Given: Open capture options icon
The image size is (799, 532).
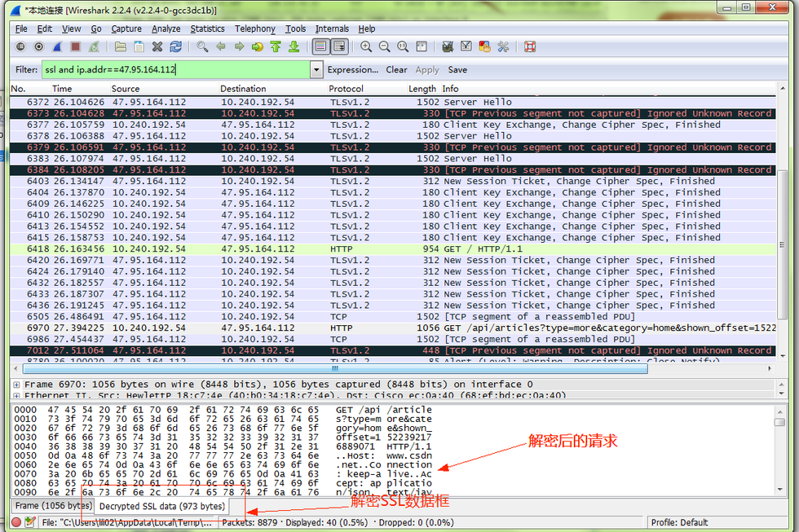Looking at the screenshot, I should (x=39, y=46).
